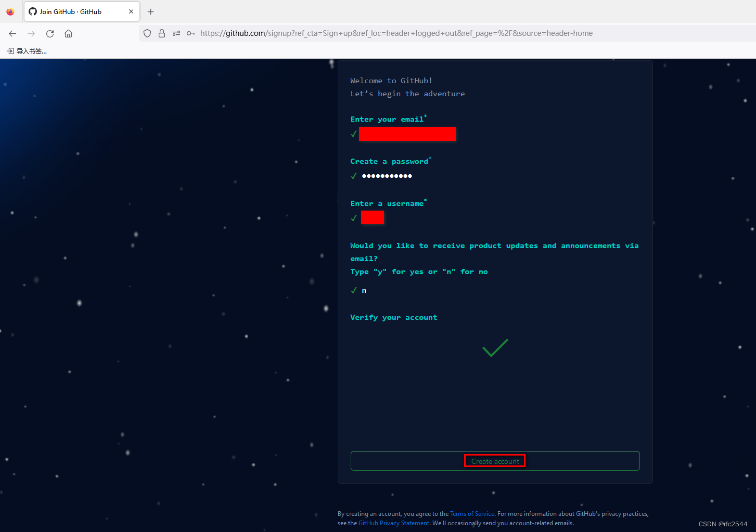The image size is (756, 532).
Task: Select the Join GitHub · GitHub tab
Action: 82,11
